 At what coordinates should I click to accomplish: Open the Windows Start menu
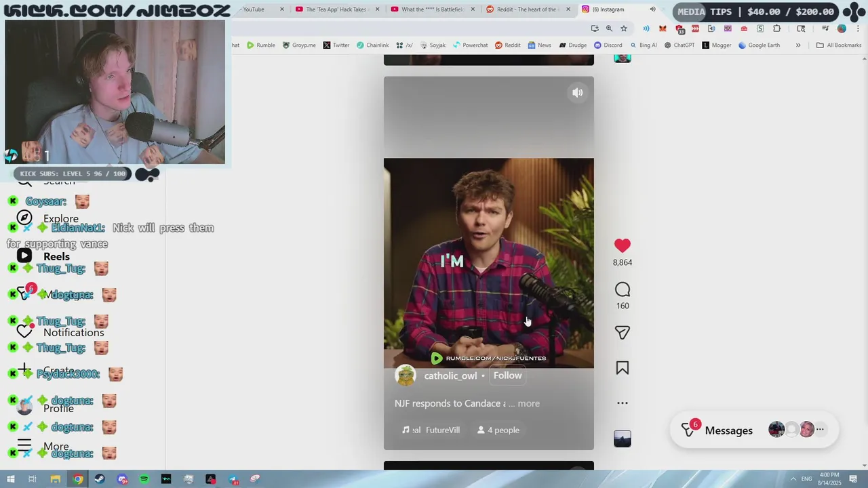(x=10, y=479)
